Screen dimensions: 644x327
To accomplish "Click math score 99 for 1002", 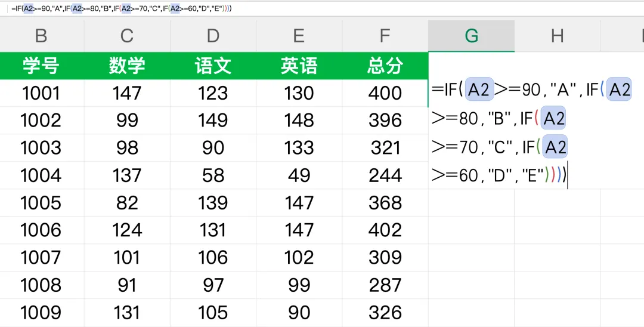I will click(x=127, y=121).
